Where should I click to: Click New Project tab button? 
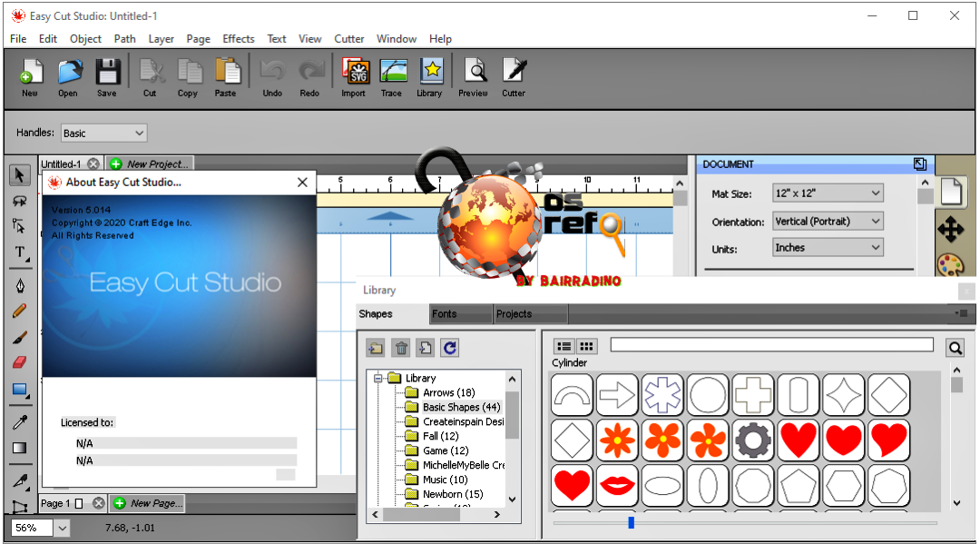click(x=150, y=163)
